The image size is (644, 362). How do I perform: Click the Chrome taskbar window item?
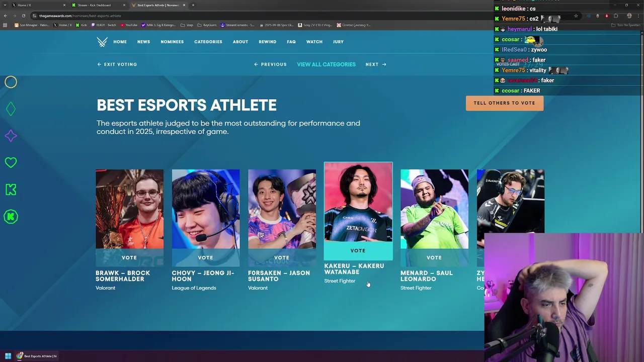[x=36, y=356]
